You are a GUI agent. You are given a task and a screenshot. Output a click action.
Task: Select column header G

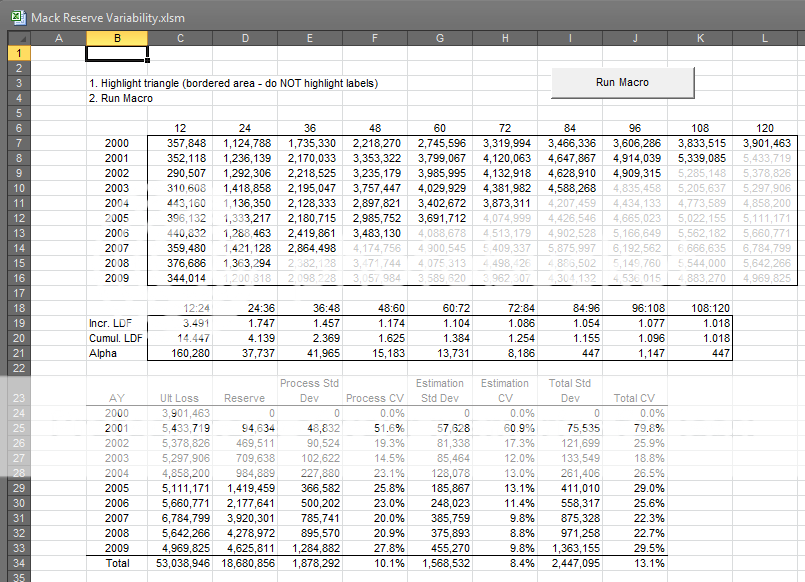440,37
